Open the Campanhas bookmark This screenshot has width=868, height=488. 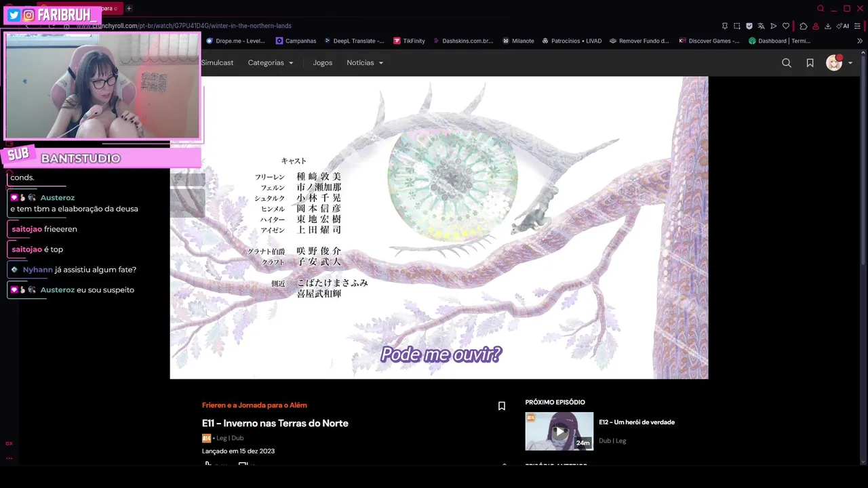pyautogui.click(x=296, y=41)
